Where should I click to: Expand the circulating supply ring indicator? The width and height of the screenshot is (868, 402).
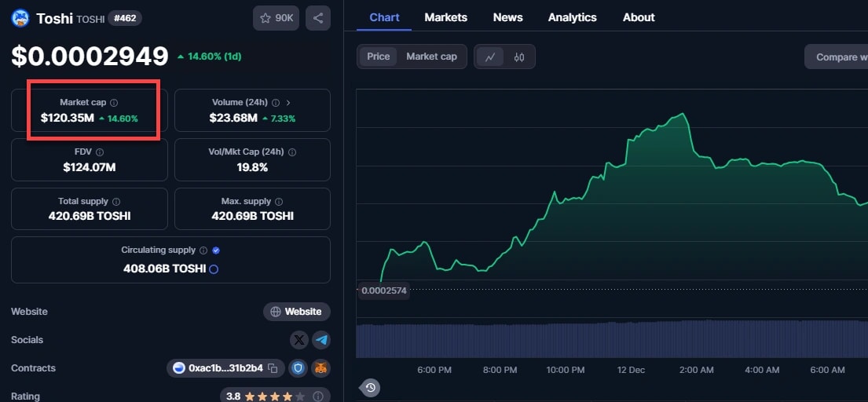pos(214,269)
